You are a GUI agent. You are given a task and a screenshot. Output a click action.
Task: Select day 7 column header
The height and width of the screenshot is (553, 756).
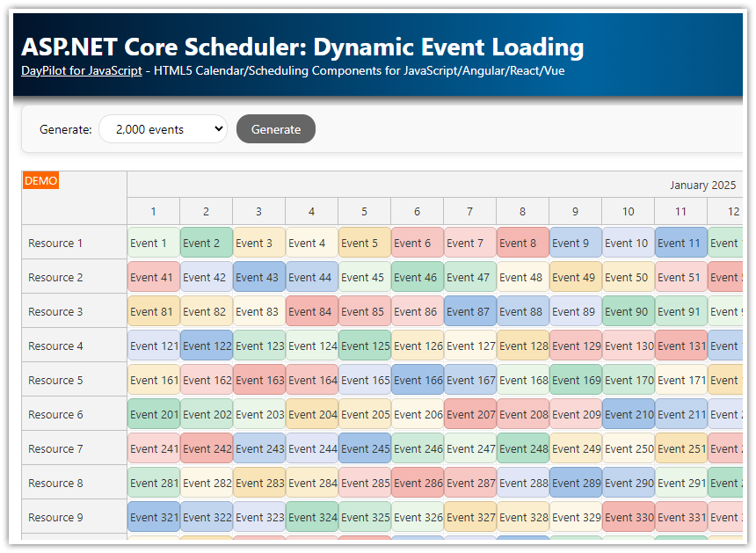[469, 211]
